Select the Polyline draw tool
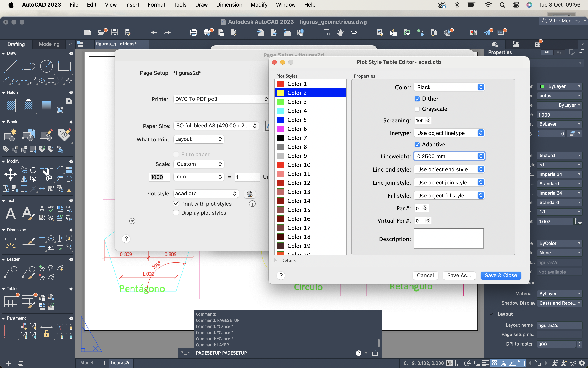The height and width of the screenshot is (368, 588). pos(28,66)
